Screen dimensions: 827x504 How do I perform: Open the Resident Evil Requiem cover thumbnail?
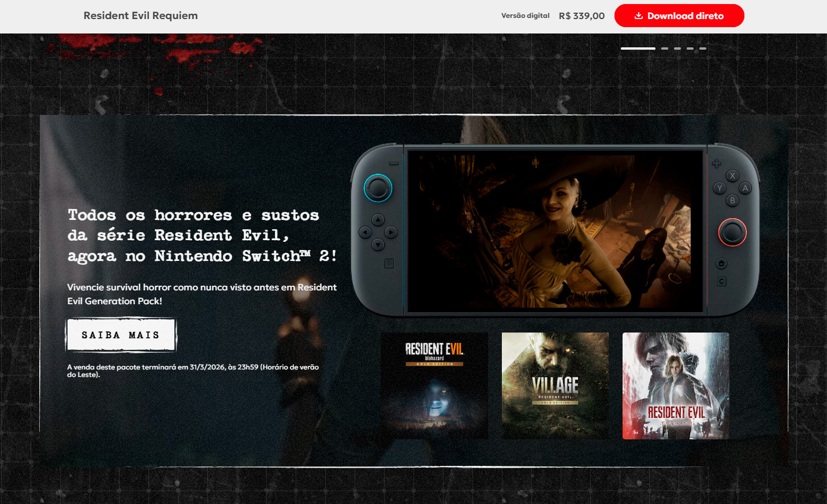[676, 386]
